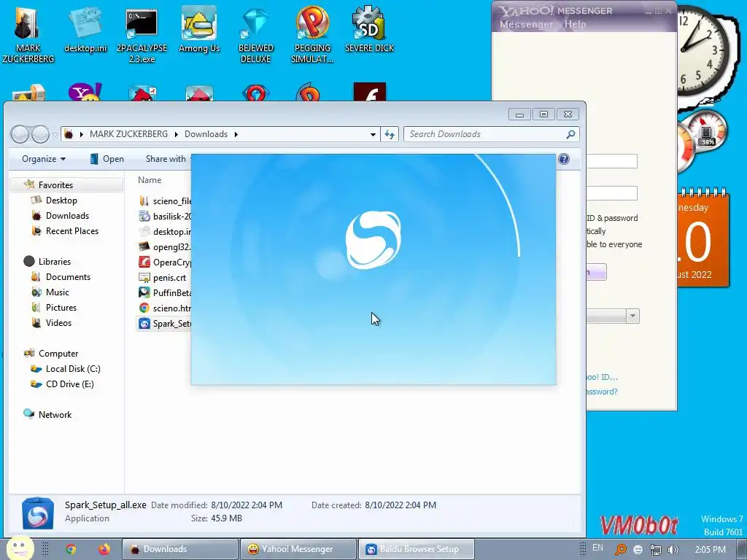Screen dimensions: 747x560
Task: Select Network in the navigation pane
Action: click(x=55, y=414)
